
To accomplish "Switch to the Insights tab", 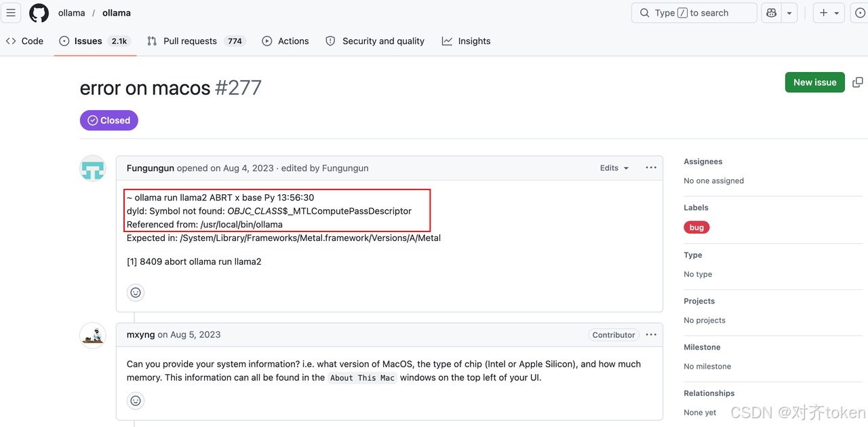I will point(467,41).
